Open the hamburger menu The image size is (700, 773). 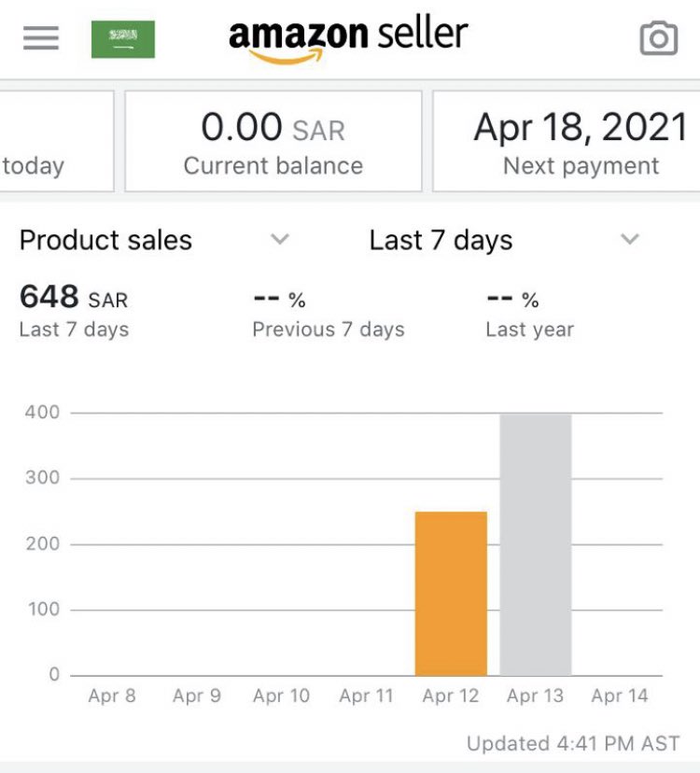[x=40, y=38]
